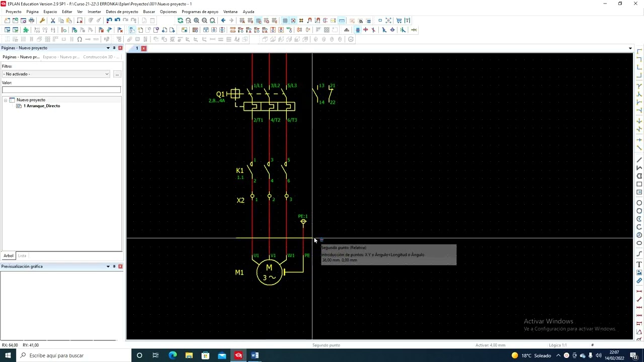Open the Mail app from taskbar
This screenshot has width=644, height=362.
tap(222, 355)
